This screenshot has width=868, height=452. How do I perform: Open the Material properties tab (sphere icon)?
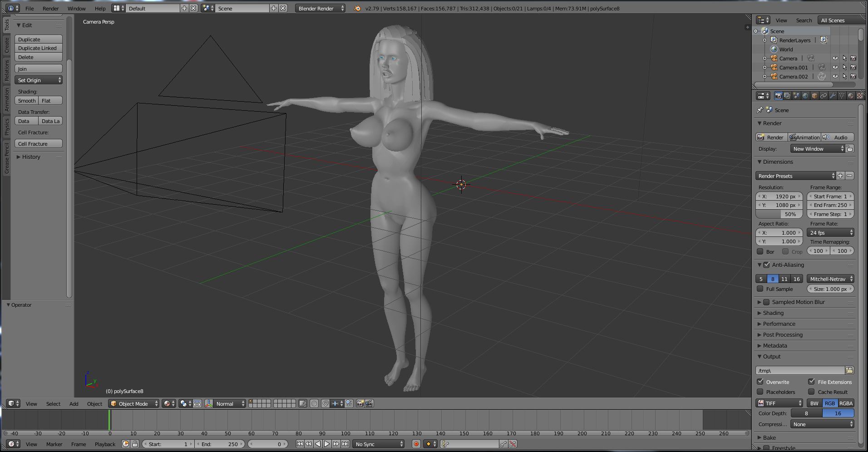851,96
